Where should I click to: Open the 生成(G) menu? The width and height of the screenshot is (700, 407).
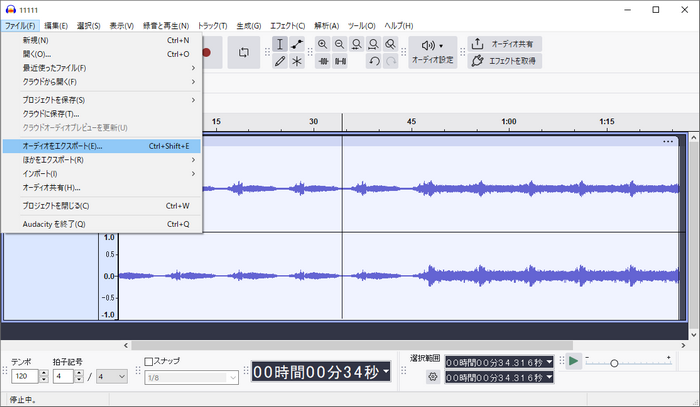point(249,26)
